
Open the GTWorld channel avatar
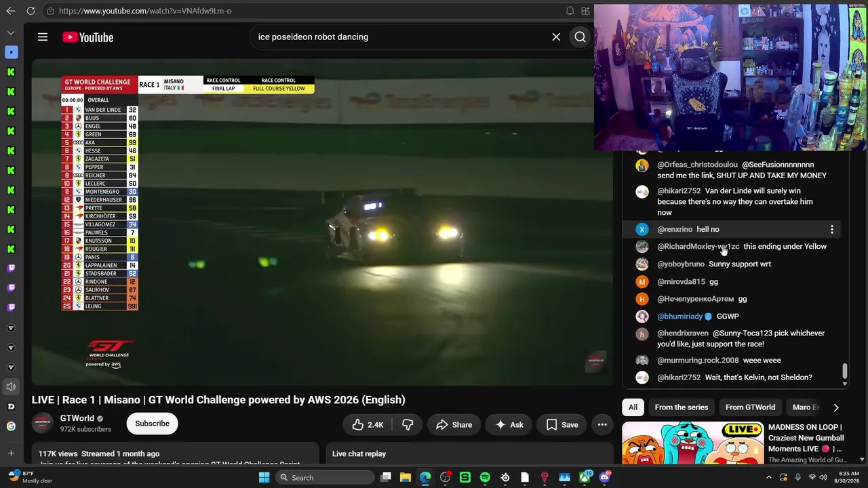pos(43,423)
